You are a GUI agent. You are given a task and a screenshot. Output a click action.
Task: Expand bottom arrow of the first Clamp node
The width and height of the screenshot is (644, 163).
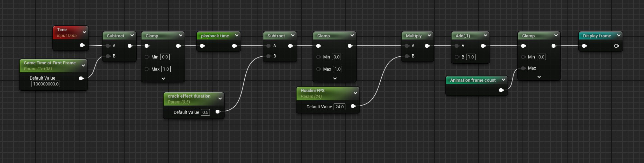163,79
